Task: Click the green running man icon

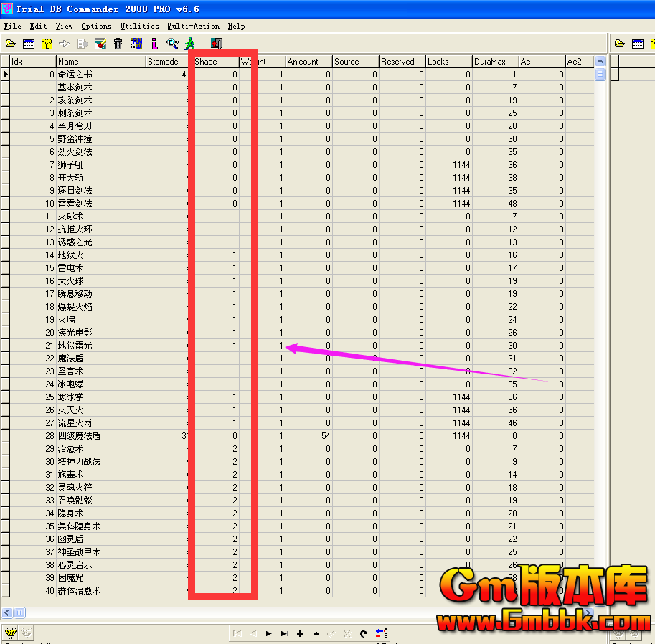Action: coord(190,44)
